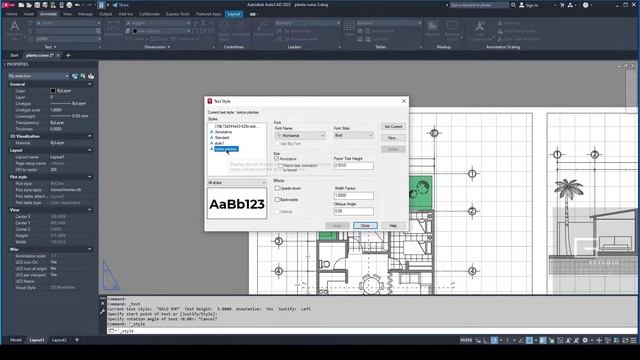This screenshot has width=640, height=360.
Task: Click the Multiline Text large A icon
Action: tap(14, 27)
